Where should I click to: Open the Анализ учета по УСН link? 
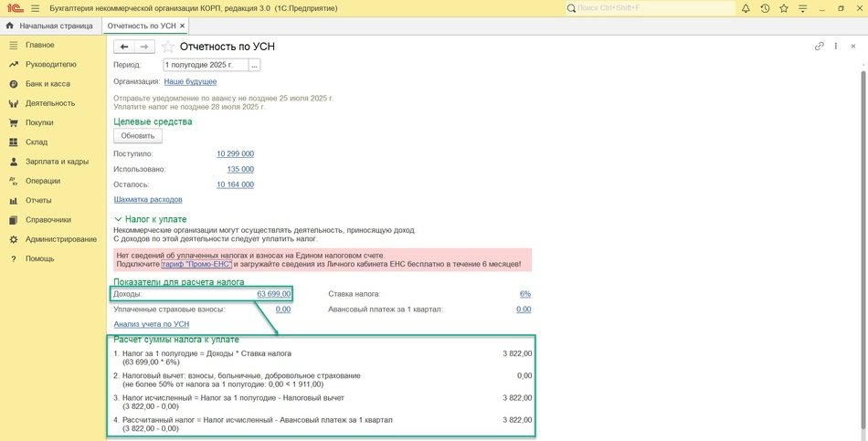[x=151, y=324]
